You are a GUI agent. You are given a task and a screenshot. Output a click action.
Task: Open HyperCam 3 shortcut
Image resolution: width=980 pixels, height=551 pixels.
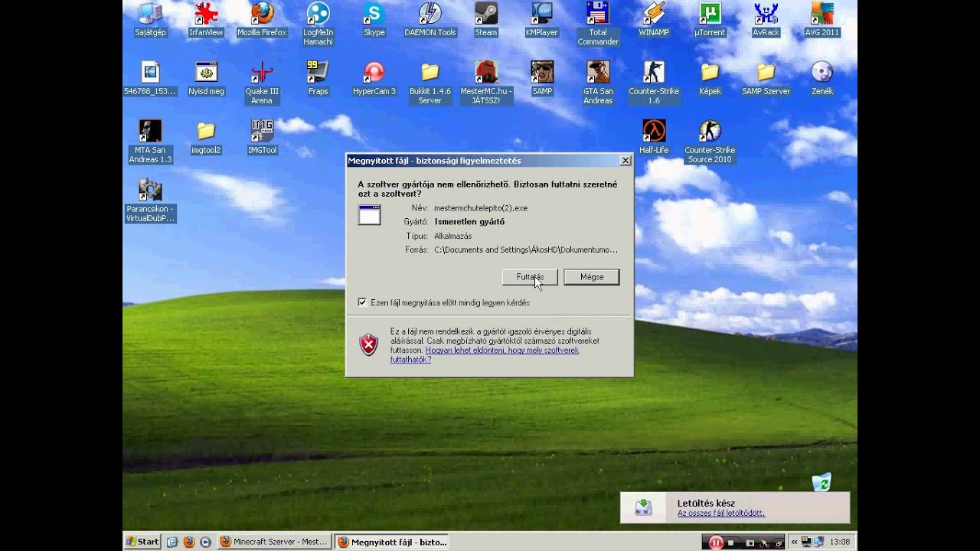pyautogui.click(x=374, y=78)
